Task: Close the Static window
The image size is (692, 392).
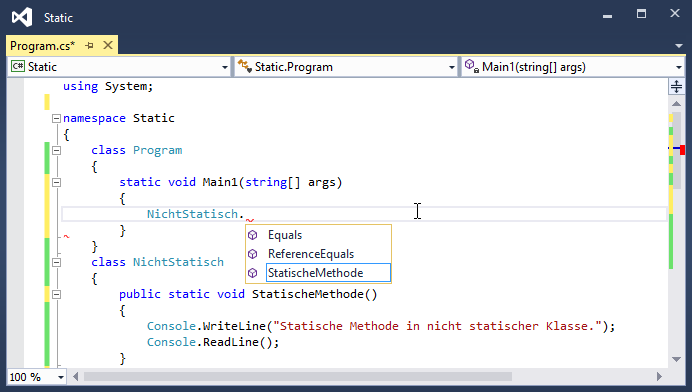Action: coord(675,14)
